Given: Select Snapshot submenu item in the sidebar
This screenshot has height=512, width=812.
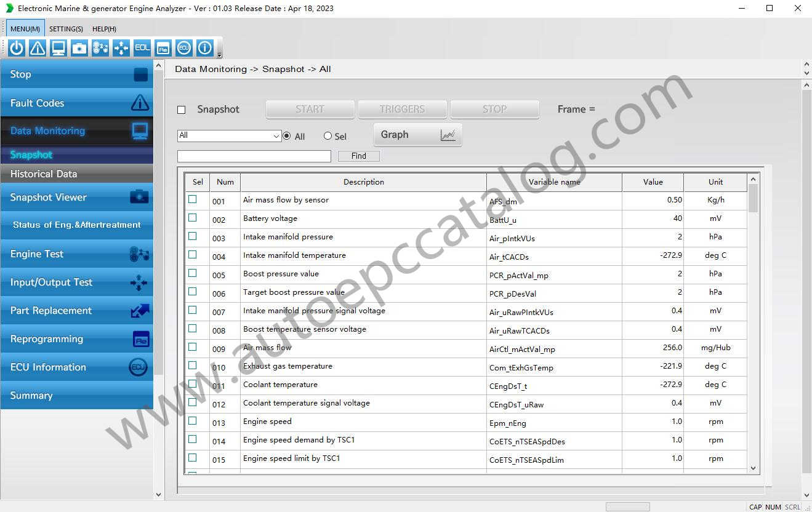Looking at the screenshot, I should pyautogui.click(x=76, y=155).
